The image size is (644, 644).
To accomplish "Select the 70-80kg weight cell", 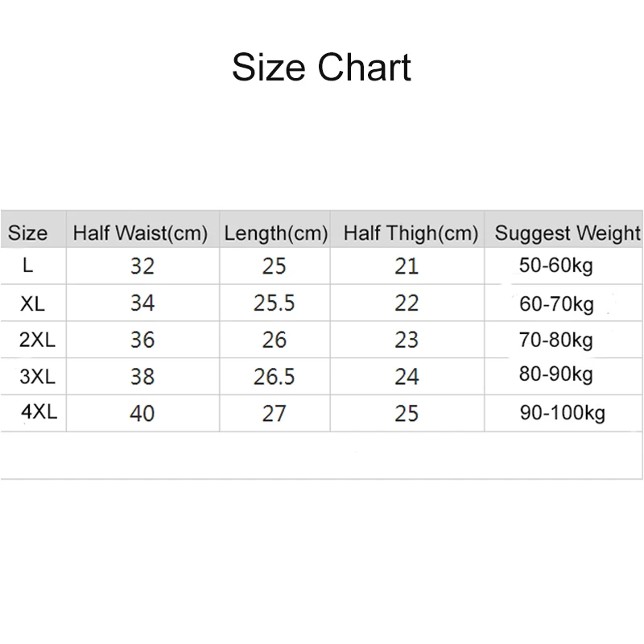I will tap(556, 340).
